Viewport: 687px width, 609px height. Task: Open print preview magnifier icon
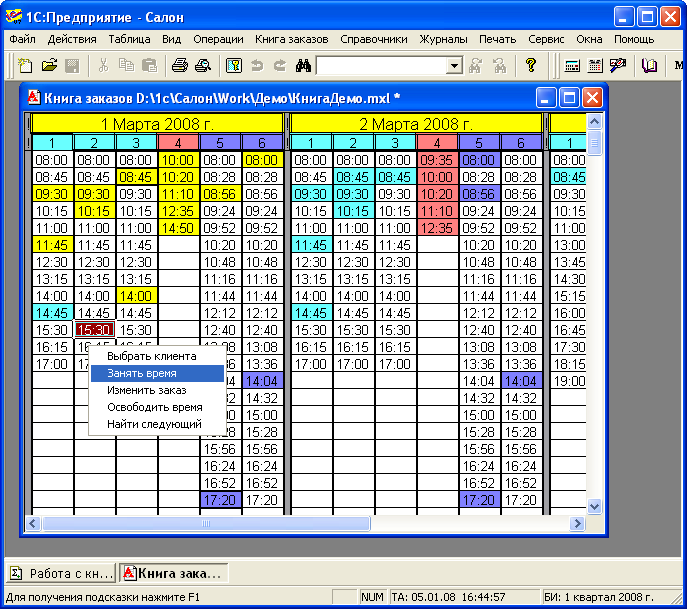(203, 66)
